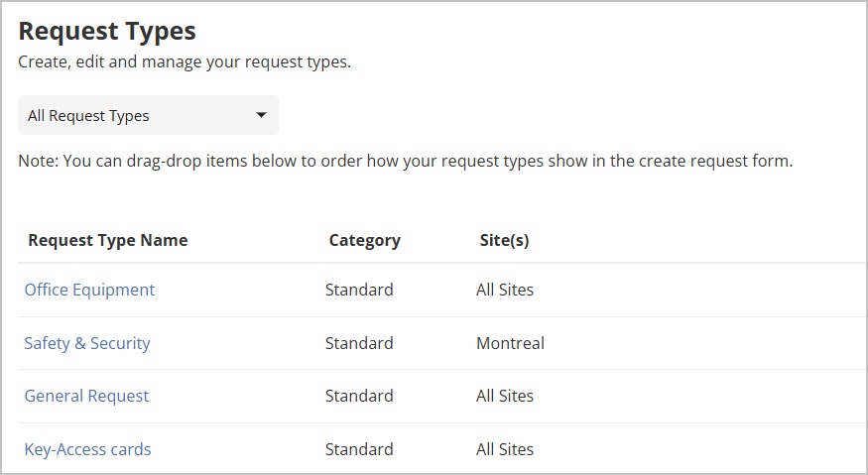Click All Sites in Key-Access cards row
868x475 pixels.
pyautogui.click(x=504, y=449)
